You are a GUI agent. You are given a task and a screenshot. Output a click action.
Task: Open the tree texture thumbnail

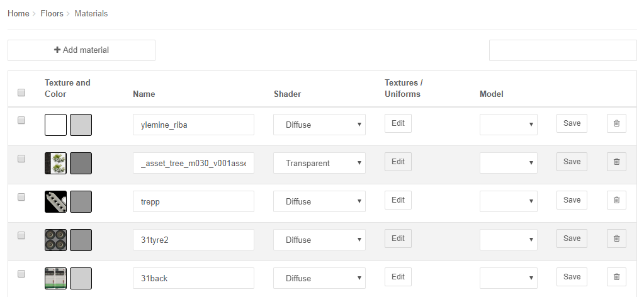pos(55,163)
